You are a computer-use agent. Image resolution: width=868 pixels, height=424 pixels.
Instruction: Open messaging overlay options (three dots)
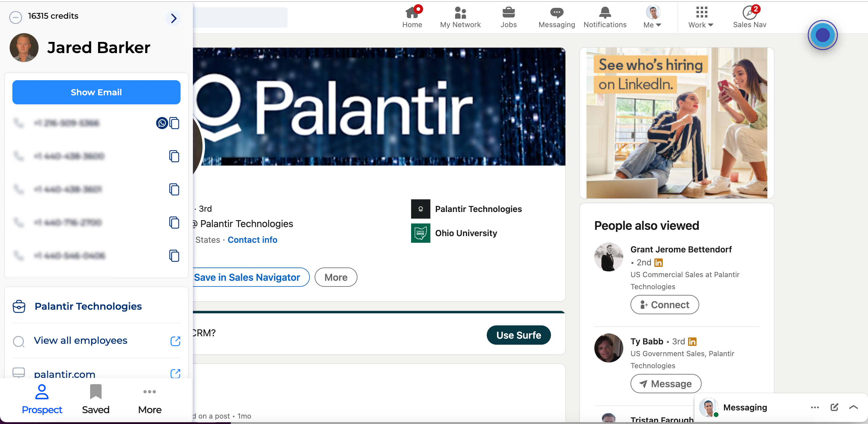(815, 407)
